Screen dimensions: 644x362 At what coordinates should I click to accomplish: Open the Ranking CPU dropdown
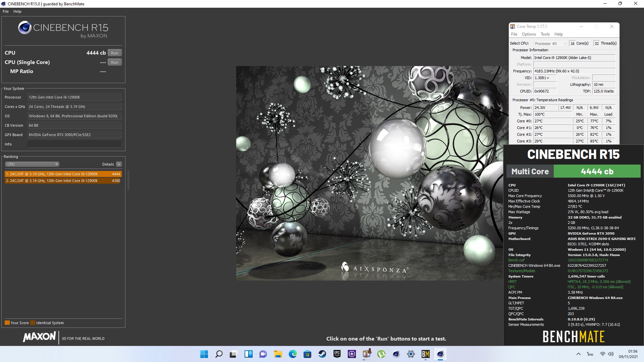click(32, 164)
